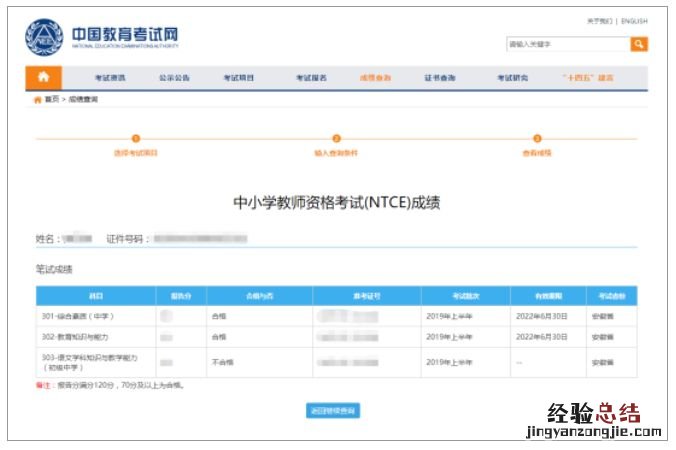The width and height of the screenshot is (676, 450).
Task: Click the blurred admission number in 303 row
Action: (x=348, y=362)
